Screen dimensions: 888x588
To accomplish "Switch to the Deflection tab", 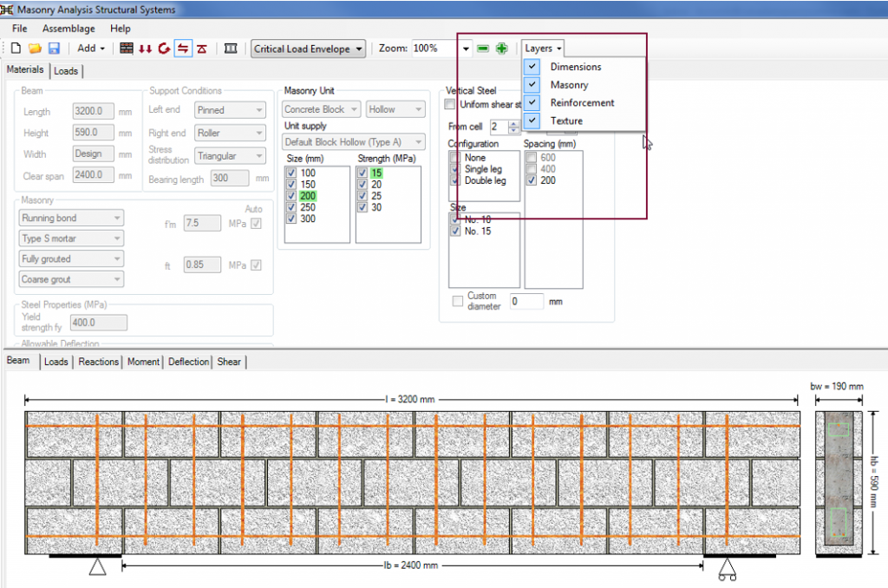I will pyautogui.click(x=188, y=362).
